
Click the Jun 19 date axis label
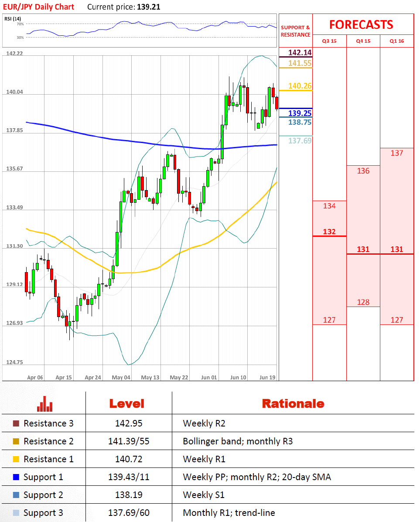[267, 378]
